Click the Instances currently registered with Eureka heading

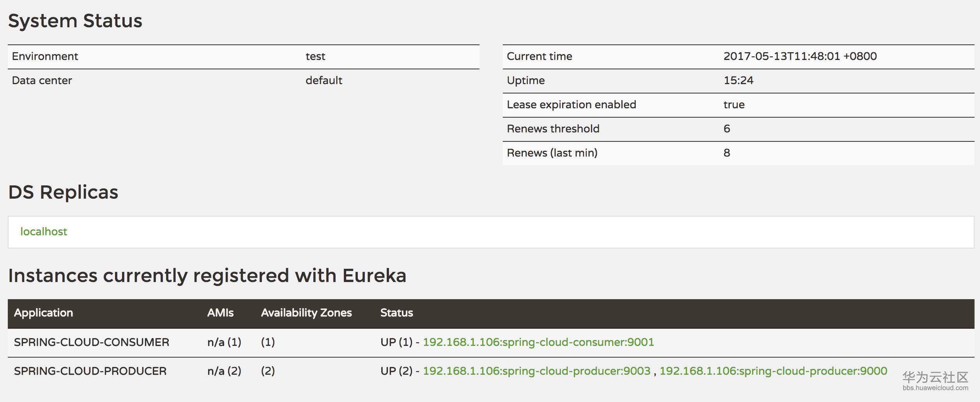[x=207, y=276]
